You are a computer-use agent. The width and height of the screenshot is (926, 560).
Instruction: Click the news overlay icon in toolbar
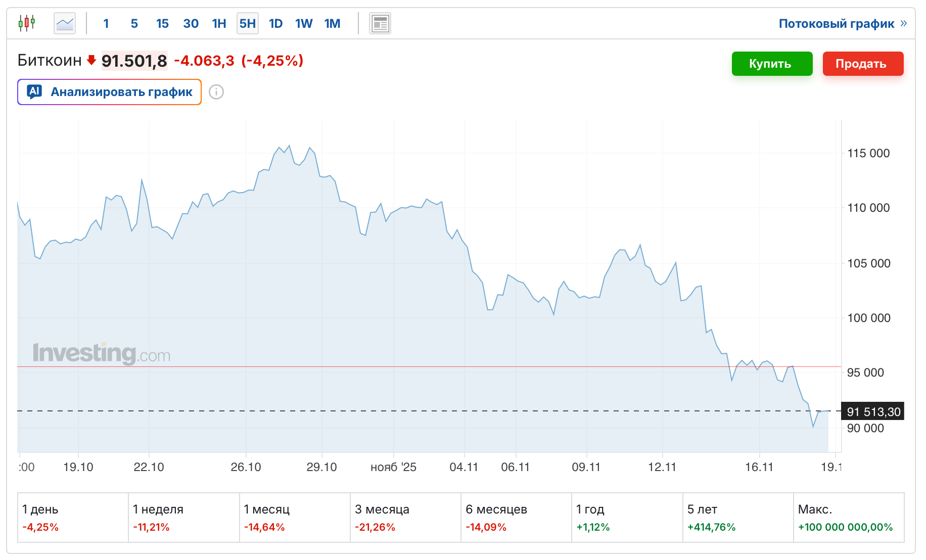pos(380,24)
